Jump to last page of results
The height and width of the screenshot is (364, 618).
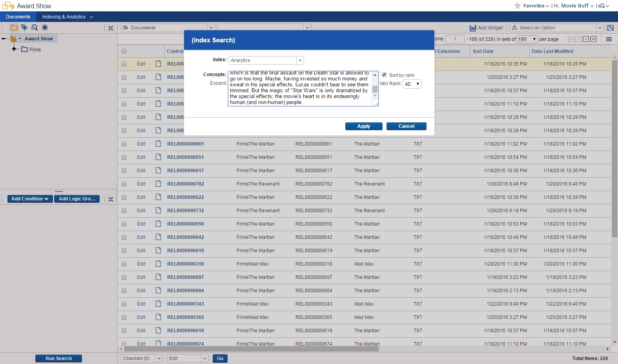593,39
